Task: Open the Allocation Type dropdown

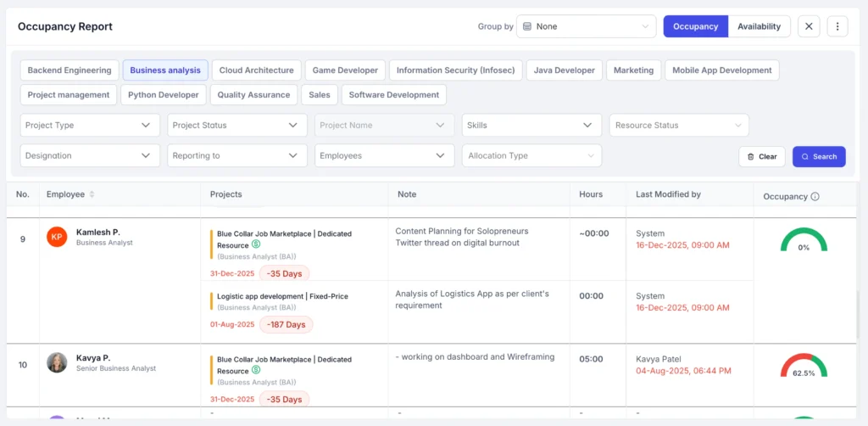Action: click(x=531, y=155)
